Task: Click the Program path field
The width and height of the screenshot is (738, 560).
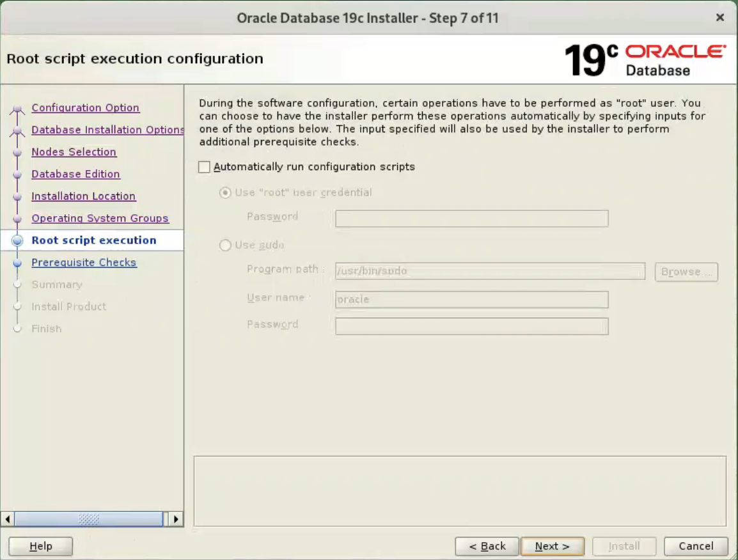Action: tap(490, 271)
